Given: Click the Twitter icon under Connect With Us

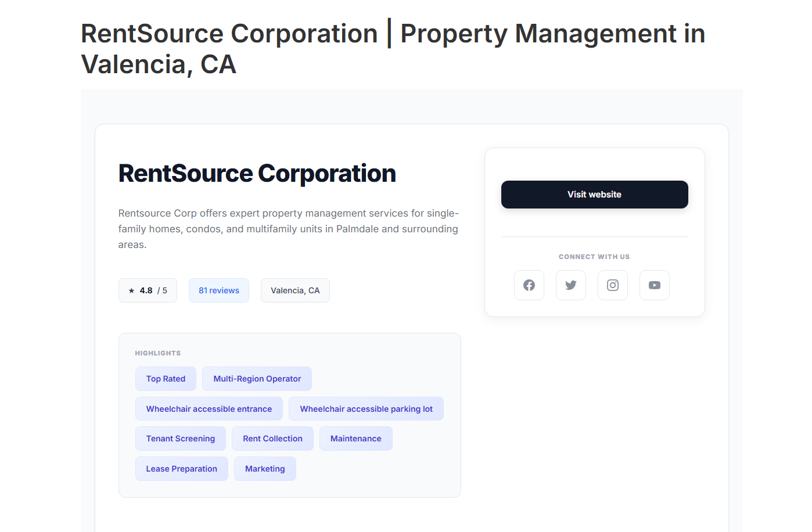Looking at the screenshot, I should pos(570,285).
